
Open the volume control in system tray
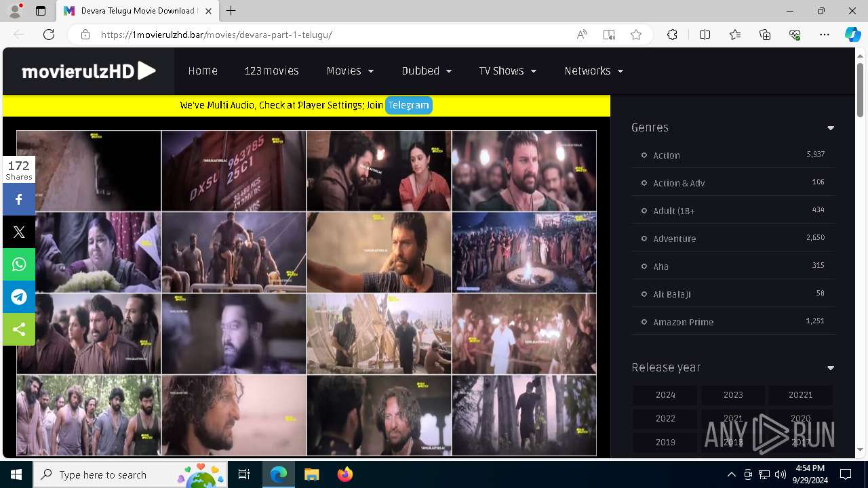coord(780,474)
